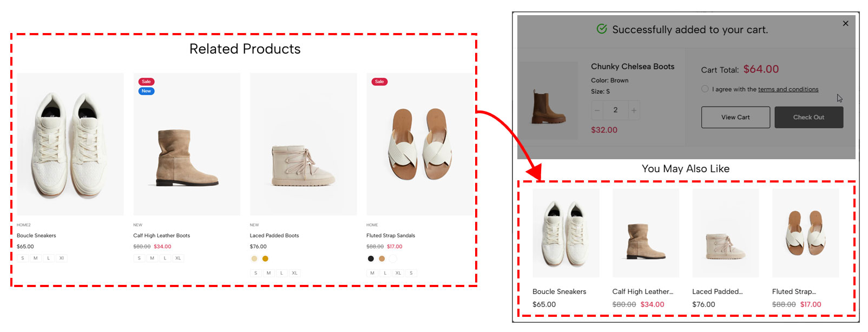This screenshot has width=868, height=332.
Task: Close the cart success popup
Action: tap(845, 23)
